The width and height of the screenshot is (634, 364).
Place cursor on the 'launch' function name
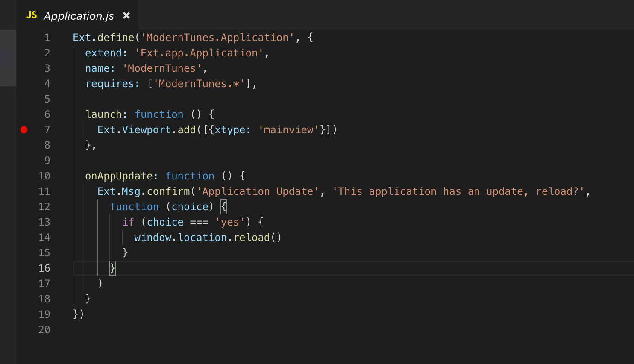[x=104, y=114]
